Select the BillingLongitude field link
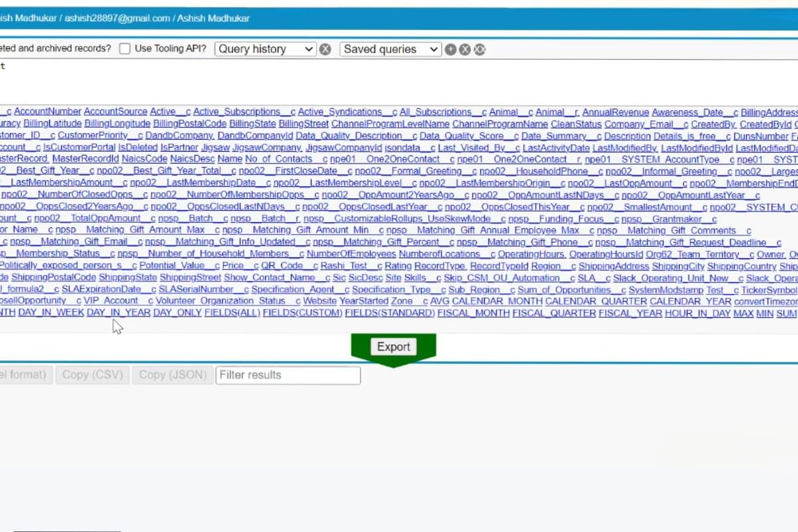Screen dimensions: 798x532 click(x=118, y=124)
